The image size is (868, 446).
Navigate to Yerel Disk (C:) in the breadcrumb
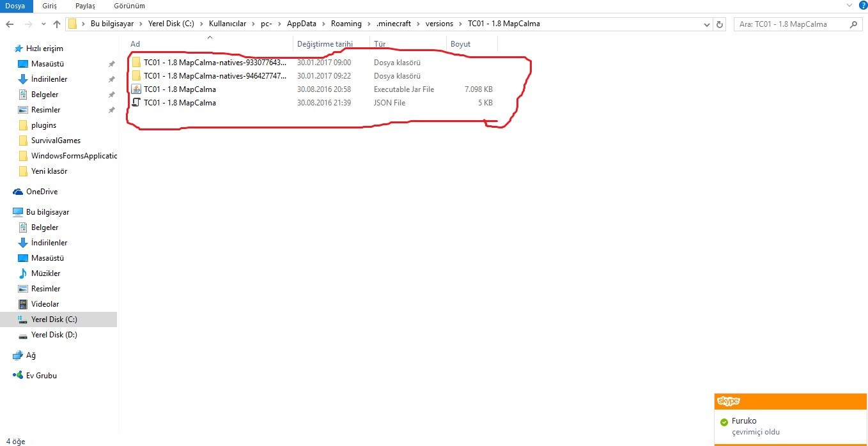pyautogui.click(x=171, y=24)
